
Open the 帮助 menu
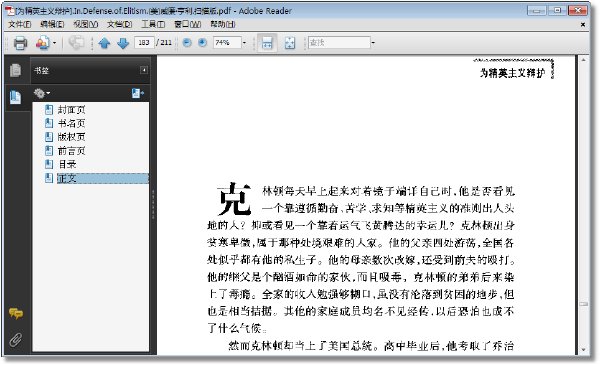(223, 24)
